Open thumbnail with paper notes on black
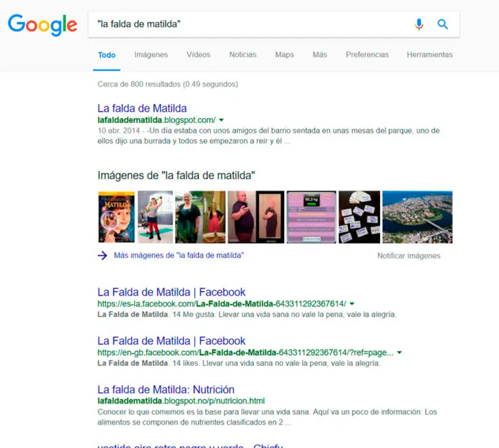Screen dimensions: 499x448 [360, 217]
